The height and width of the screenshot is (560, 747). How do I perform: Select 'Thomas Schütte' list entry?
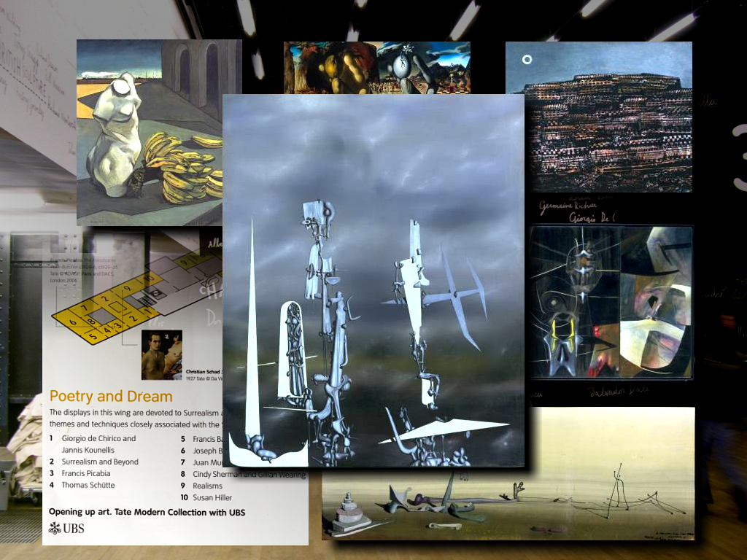88,485
